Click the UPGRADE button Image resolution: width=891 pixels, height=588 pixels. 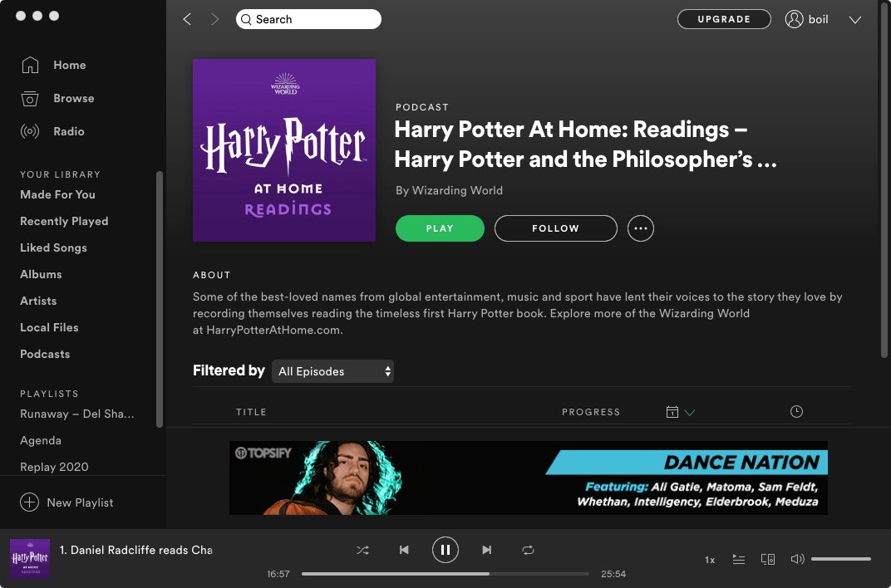coord(724,19)
